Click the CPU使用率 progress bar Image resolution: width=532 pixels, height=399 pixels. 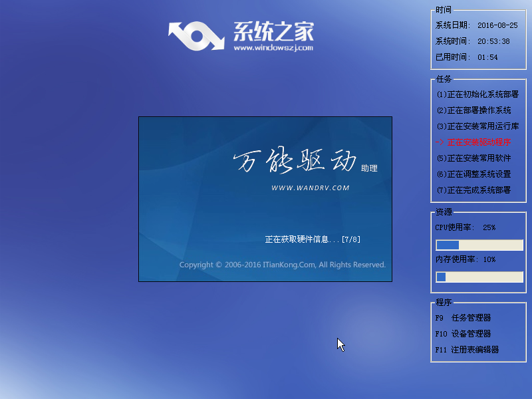(x=479, y=245)
